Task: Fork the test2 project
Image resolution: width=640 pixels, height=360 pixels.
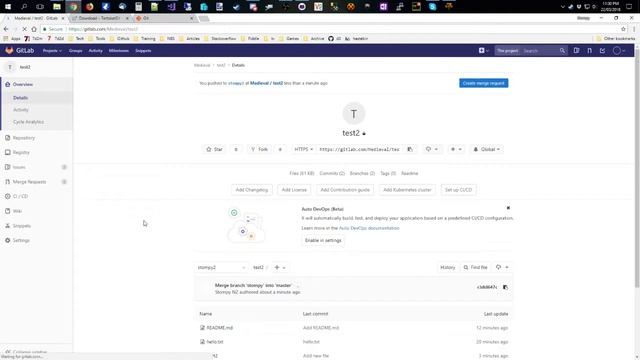Action: coord(260,149)
